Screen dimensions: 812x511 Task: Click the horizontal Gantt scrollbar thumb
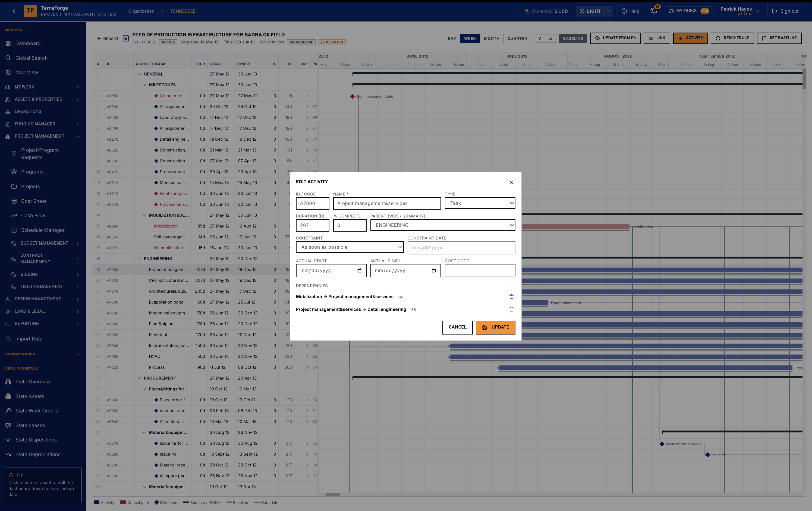pos(333,494)
